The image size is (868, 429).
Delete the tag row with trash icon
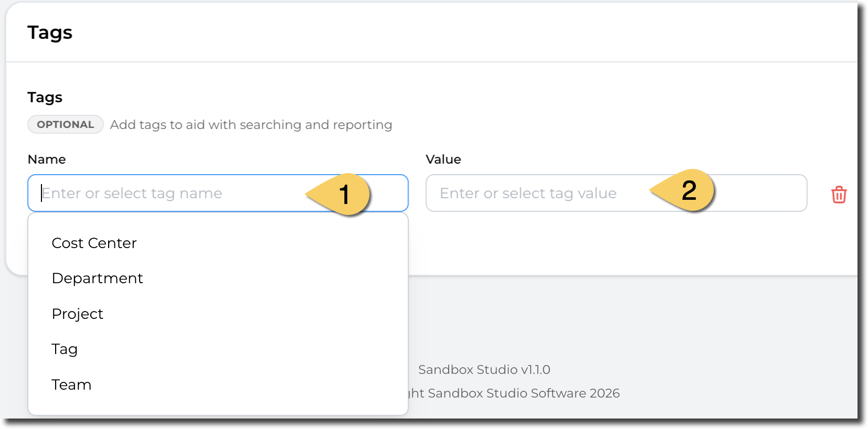pos(839,195)
